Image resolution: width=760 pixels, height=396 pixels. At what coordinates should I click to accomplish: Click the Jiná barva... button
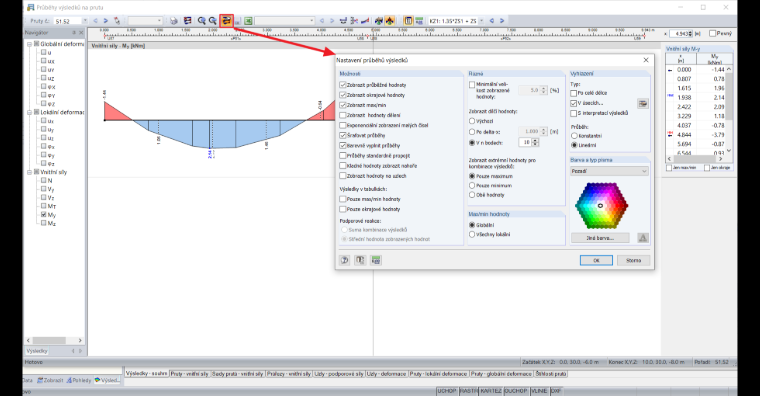click(x=600, y=238)
